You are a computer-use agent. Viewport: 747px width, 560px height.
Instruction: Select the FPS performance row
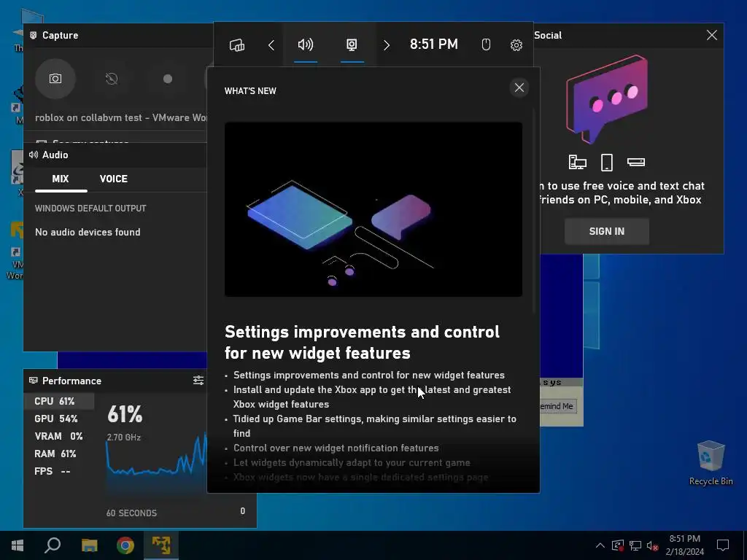[x=60, y=472]
